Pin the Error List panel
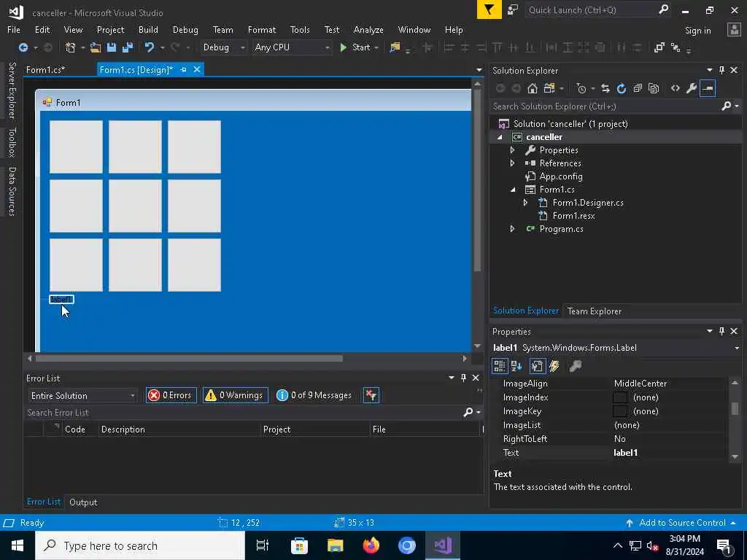This screenshot has width=747, height=560. [463, 378]
